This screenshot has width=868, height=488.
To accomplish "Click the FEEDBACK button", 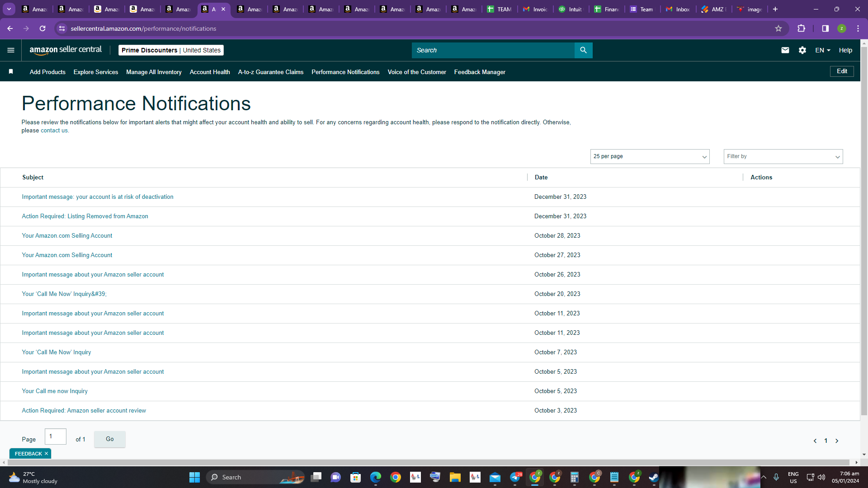I will 28,454.
